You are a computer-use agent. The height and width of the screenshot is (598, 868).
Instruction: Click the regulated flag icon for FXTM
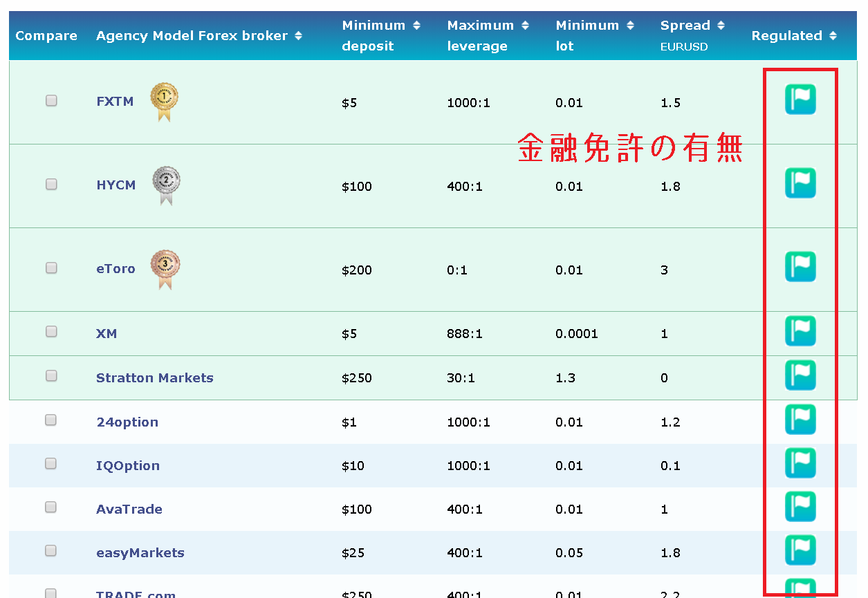[x=800, y=100]
